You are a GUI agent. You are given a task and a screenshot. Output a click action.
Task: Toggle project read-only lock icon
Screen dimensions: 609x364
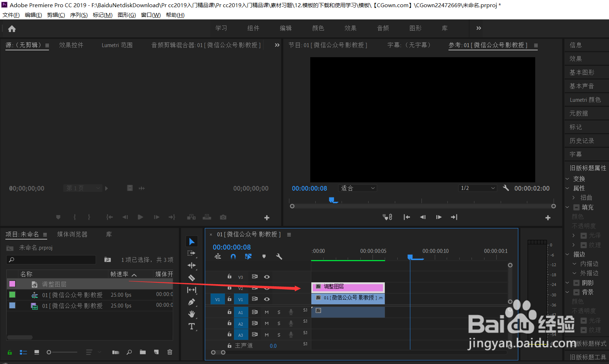click(x=10, y=352)
